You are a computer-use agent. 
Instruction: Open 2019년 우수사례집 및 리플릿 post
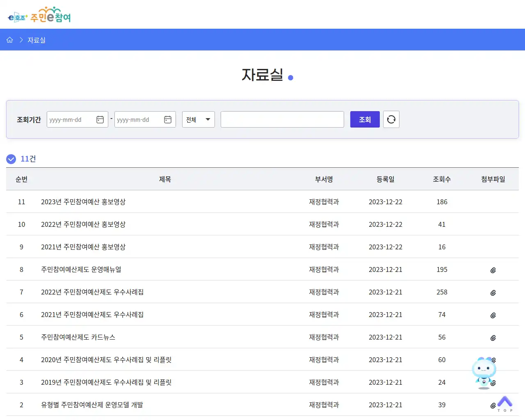pyautogui.click(x=106, y=382)
